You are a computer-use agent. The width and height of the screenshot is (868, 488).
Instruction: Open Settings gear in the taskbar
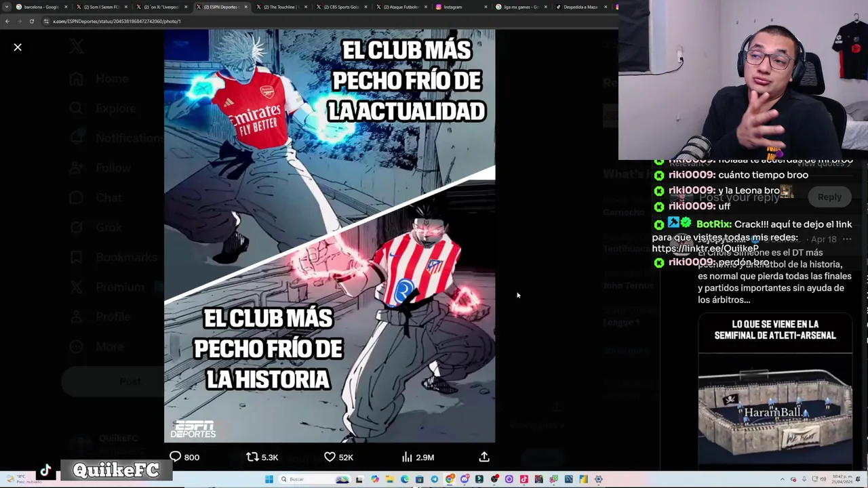(598, 479)
